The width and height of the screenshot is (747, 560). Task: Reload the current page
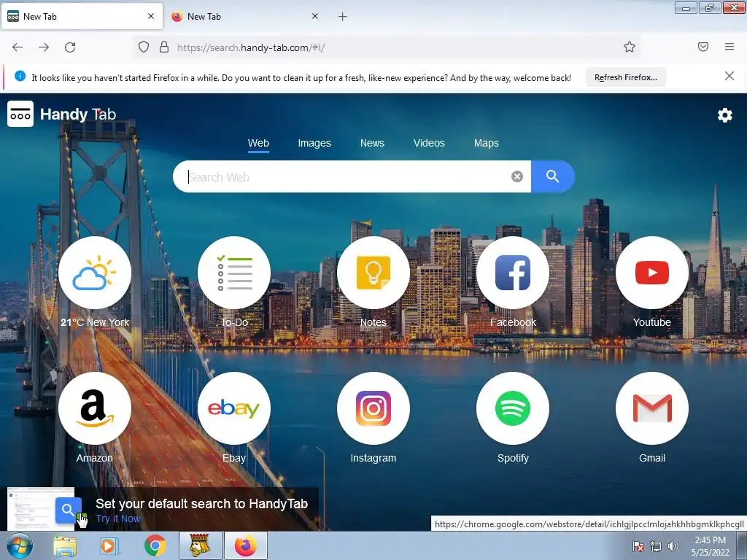(x=70, y=47)
